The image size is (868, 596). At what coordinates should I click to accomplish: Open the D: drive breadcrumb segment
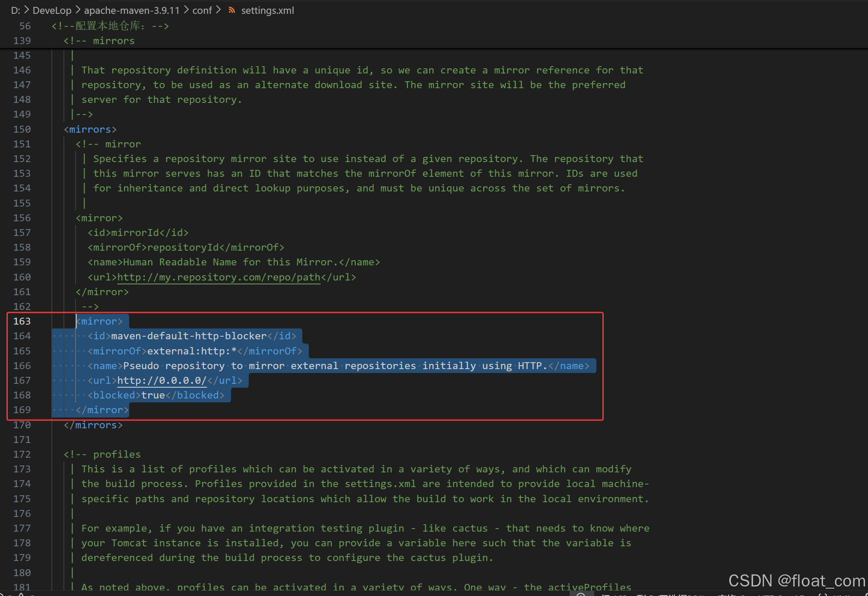16,10
